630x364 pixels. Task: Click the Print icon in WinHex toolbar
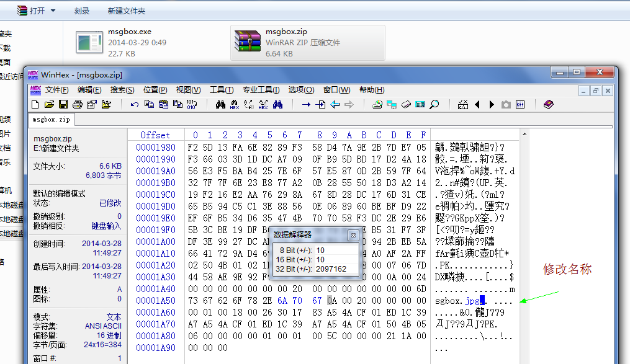point(78,105)
